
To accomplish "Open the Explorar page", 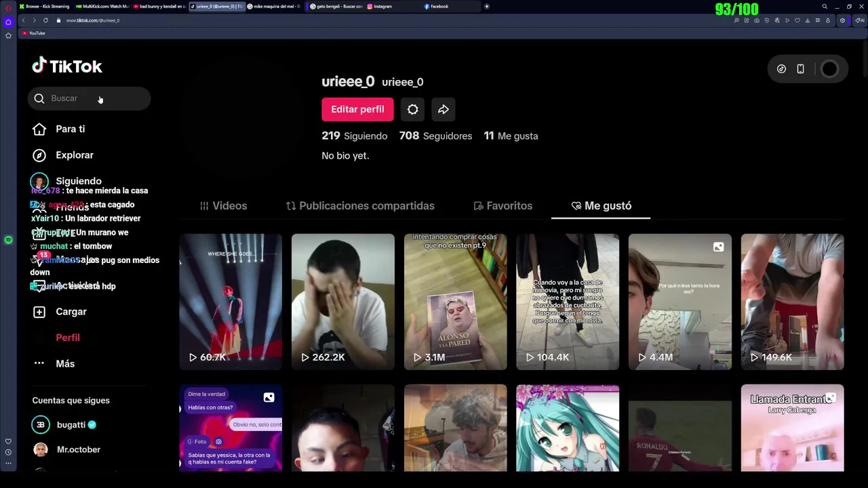I will [75, 155].
